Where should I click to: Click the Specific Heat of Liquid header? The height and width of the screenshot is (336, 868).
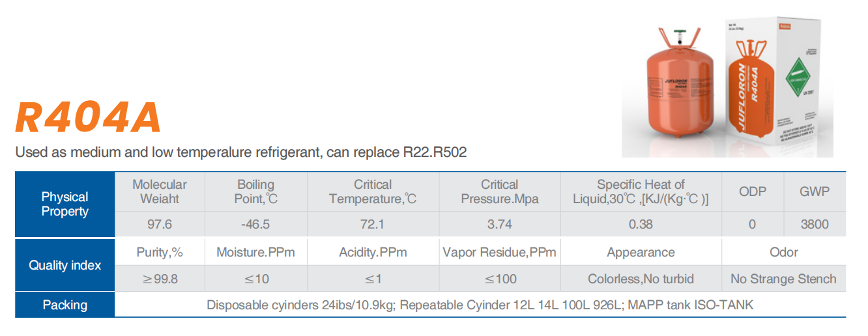[641, 191]
